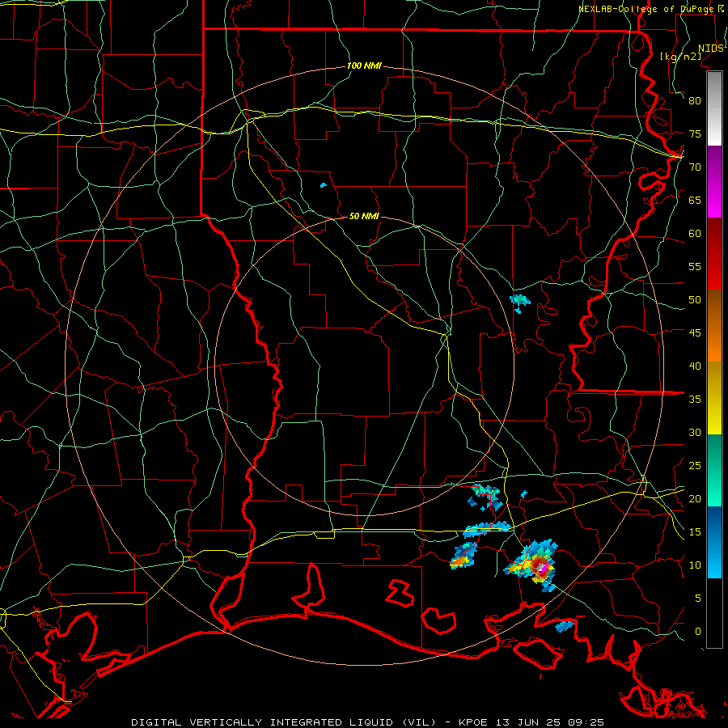Click the 80 value on the VIL scale
The image size is (728, 728).
pos(695,101)
